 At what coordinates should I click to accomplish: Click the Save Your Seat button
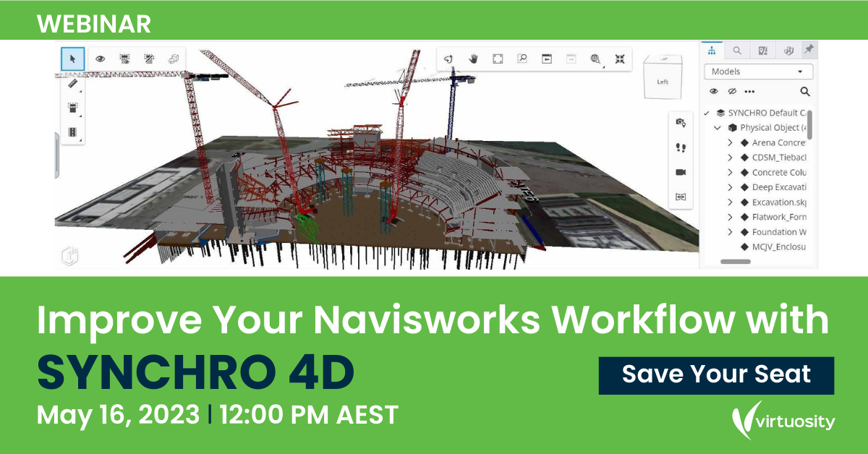point(715,374)
